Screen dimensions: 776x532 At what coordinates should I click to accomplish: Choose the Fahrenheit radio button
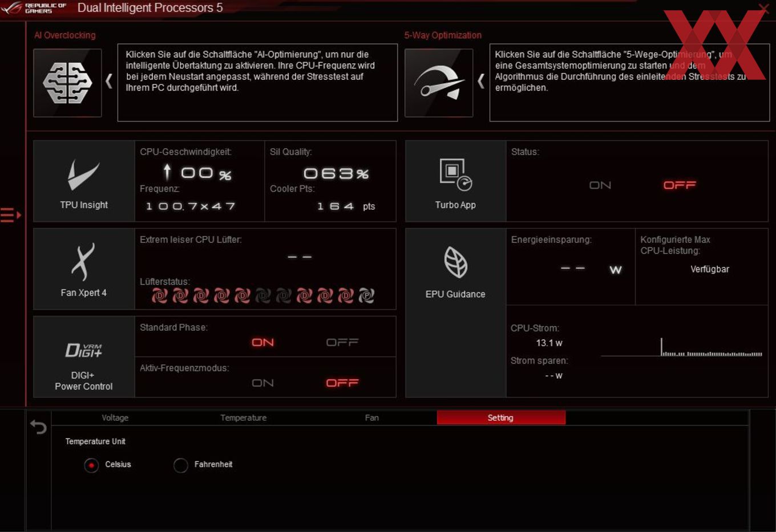click(181, 465)
